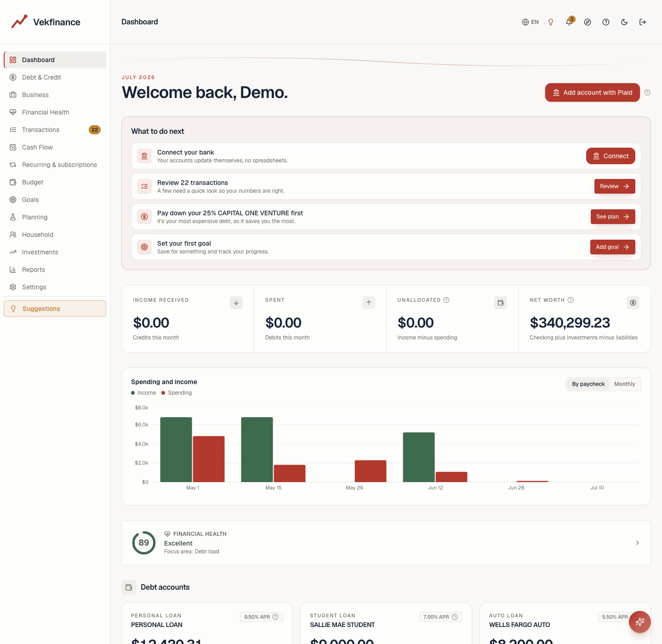Screen dimensions: 662x644
Task: Click the lightbulb tips icon in header
Action: (551, 22)
